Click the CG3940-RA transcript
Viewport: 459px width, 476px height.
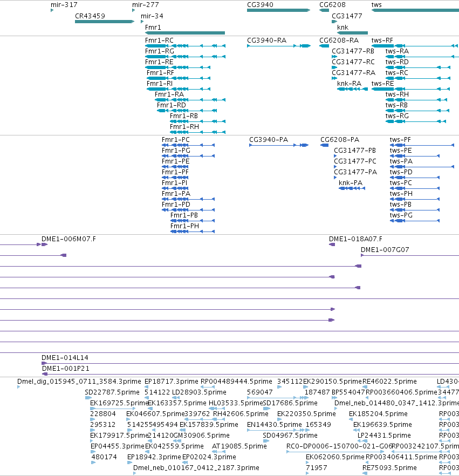279,46
